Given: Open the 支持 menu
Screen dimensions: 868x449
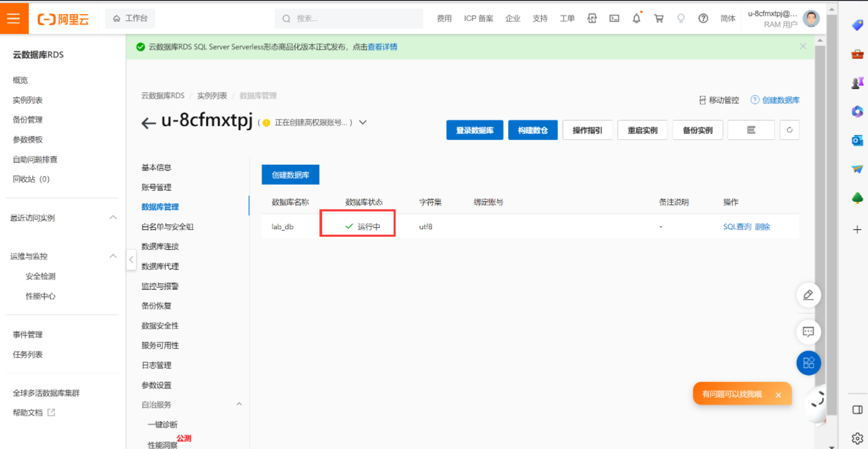Looking at the screenshot, I should coord(540,19).
